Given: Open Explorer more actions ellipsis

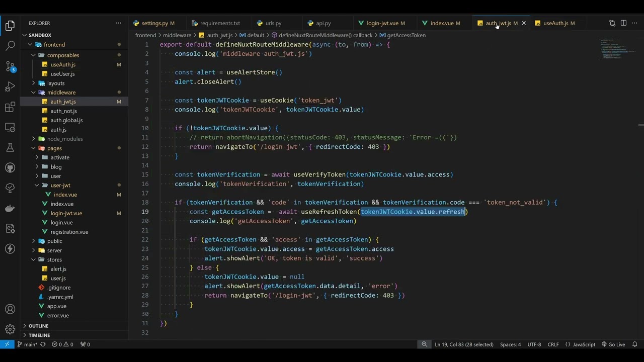Looking at the screenshot, I should click(118, 23).
